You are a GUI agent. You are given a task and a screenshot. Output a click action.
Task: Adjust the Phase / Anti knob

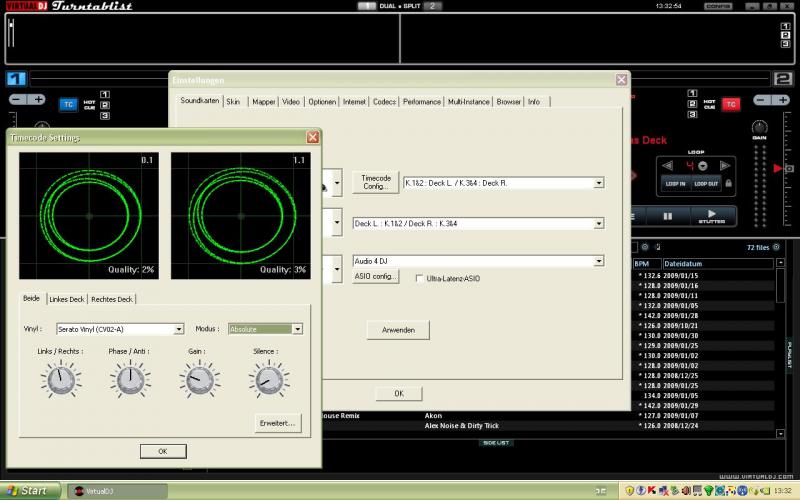pyautogui.click(x=130, y=380)
